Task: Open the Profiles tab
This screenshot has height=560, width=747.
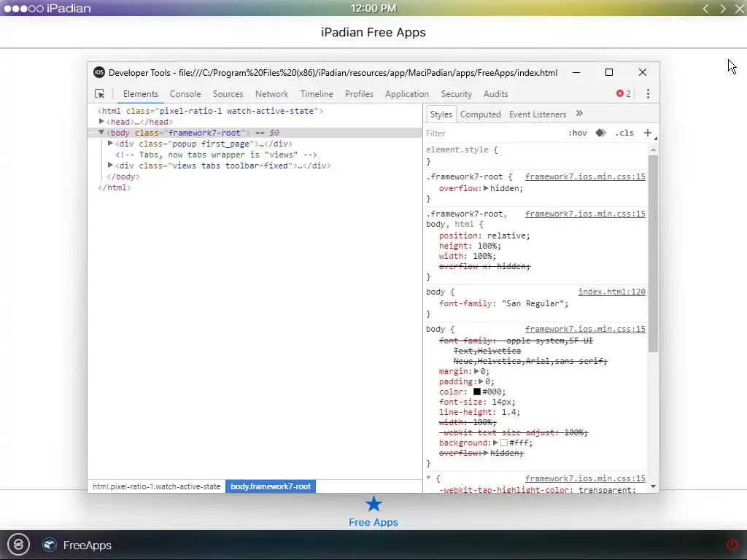Action: 359,94
